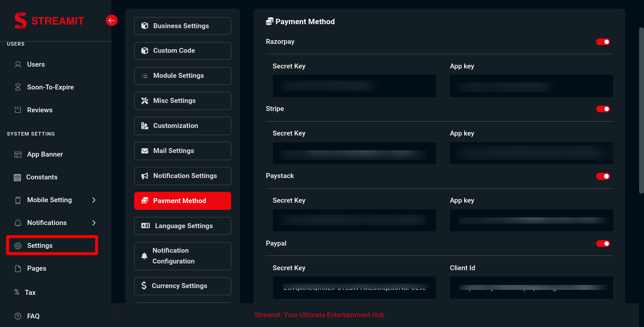Disable the Stripe toggle
The width and height of the screenshot is (644, 327).
[603, 109]
